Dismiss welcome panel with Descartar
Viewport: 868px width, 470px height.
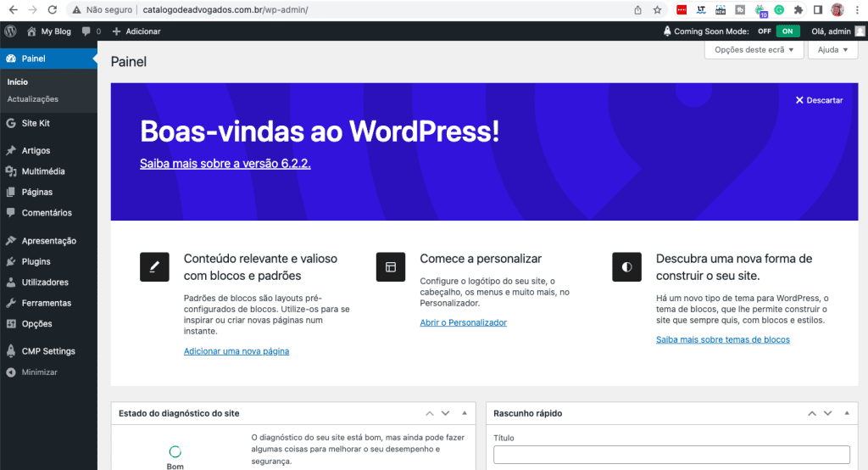click(x=820, y=100)
